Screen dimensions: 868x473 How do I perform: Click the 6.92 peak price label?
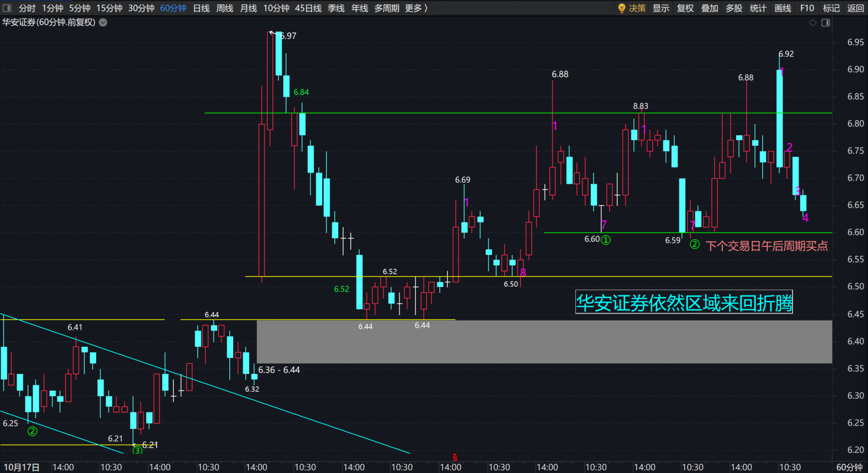[x=786, y=54]
